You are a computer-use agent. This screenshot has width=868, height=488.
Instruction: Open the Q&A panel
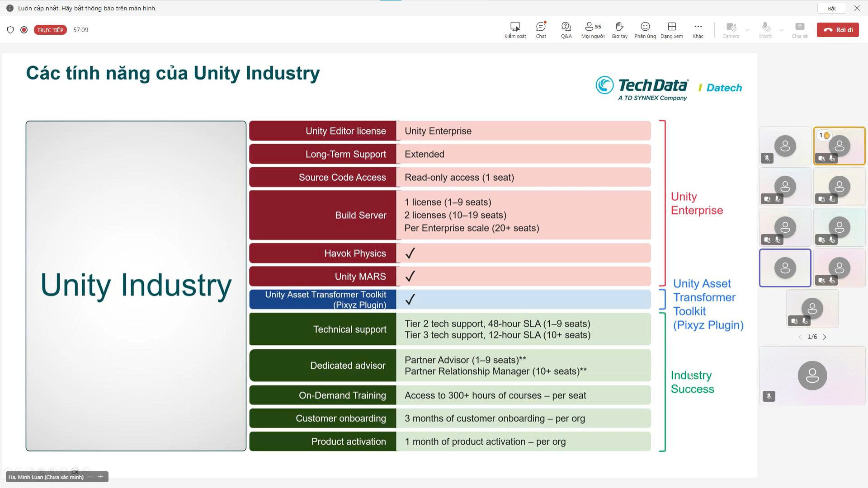tap(566, 30)
